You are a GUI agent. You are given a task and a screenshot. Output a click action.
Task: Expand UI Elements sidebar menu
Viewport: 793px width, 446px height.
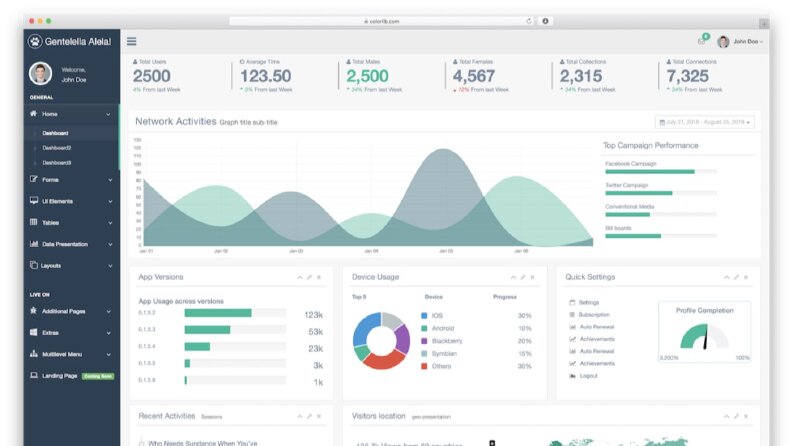pos(71,201)
